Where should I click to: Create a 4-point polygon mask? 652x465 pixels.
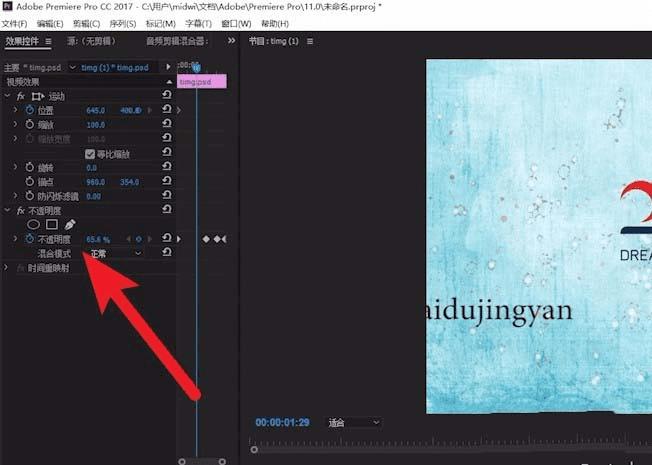pyautogui.click(x=52, y=225)
